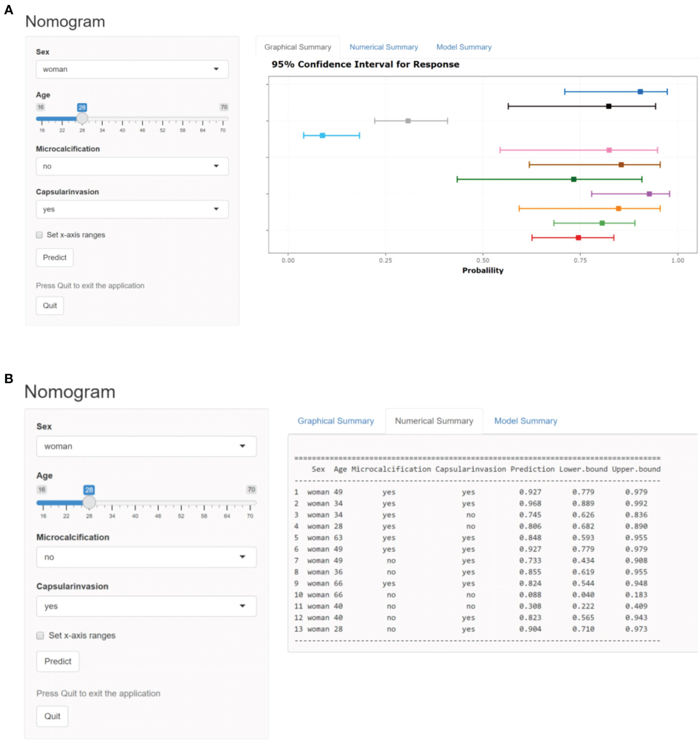Image resolution: width=700 pixels, height=745 pixels.
Task: Click the orange point estimate marker in the plot
Action: pos(619,208)
